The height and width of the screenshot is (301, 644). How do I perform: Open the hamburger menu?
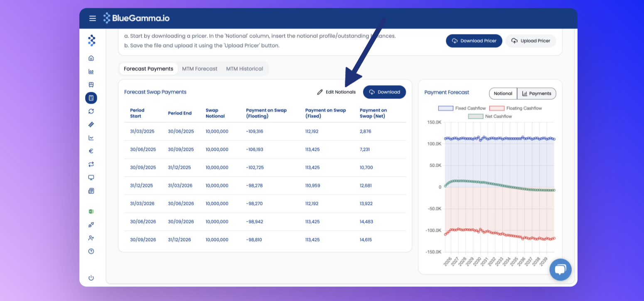pos(93,18)
